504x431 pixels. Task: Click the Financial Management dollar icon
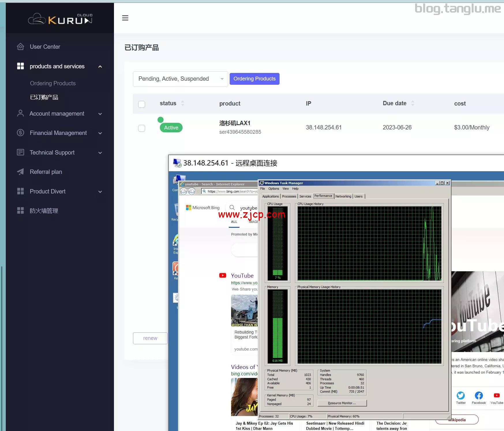20,133
